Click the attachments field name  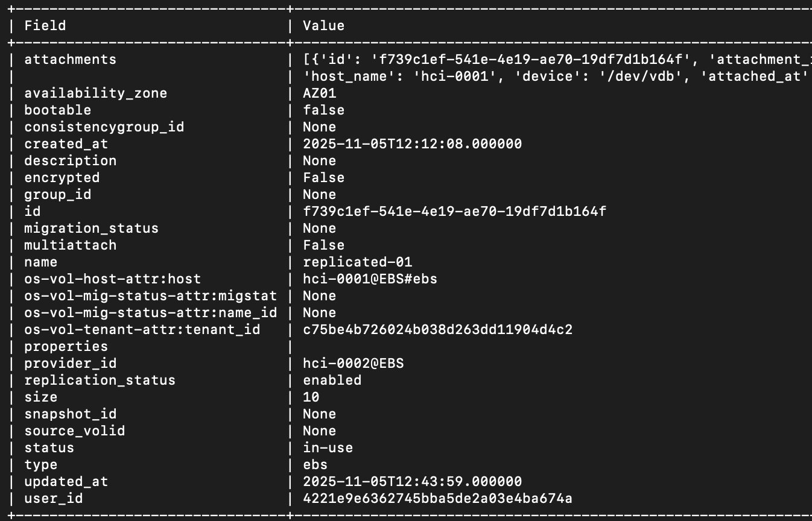click(70, 60)
